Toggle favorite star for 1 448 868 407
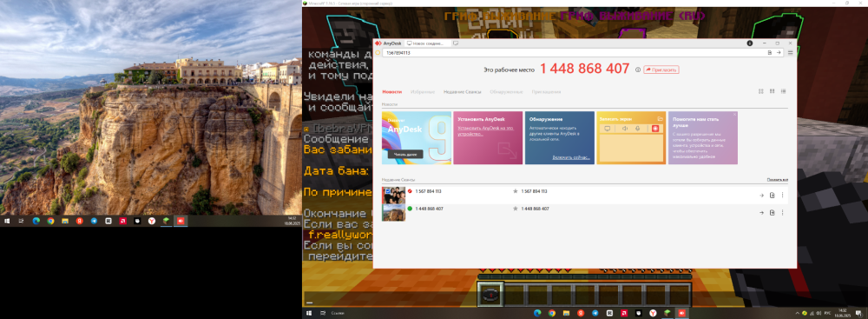Image resolution: width=868 pixels, height=319 pixels. (x=516, y=209)
